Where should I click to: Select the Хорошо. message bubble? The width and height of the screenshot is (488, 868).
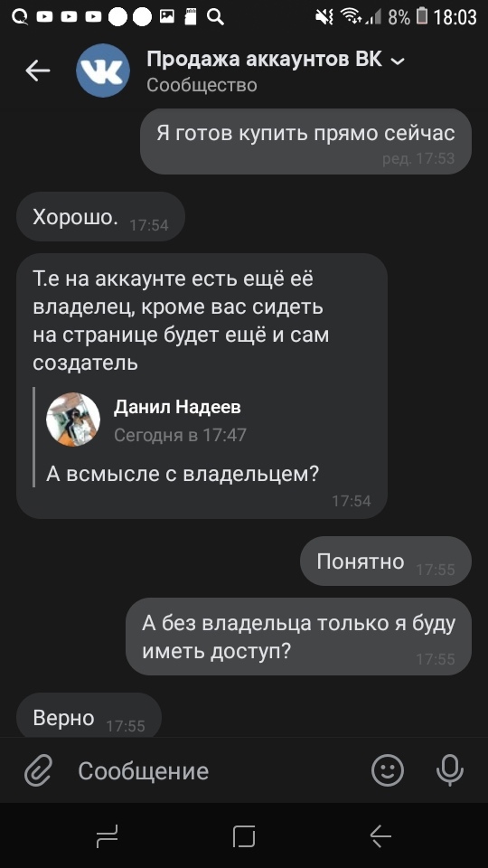click(x=100, y=217)
